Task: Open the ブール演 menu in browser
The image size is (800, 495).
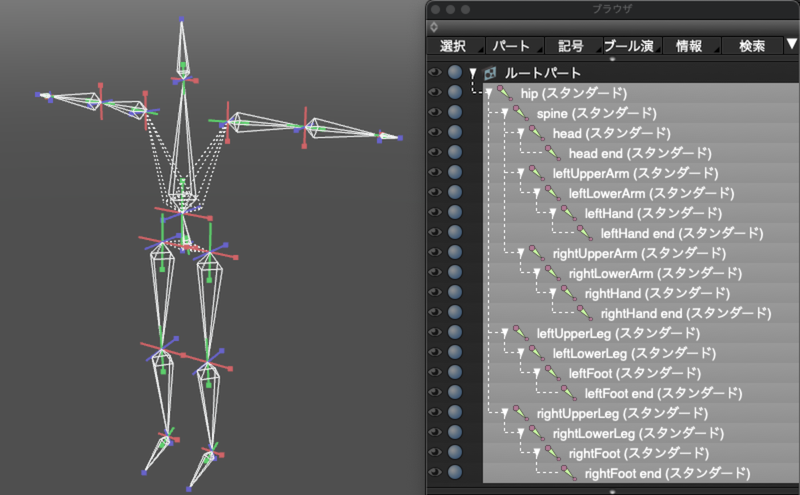Action: [633, 46]
